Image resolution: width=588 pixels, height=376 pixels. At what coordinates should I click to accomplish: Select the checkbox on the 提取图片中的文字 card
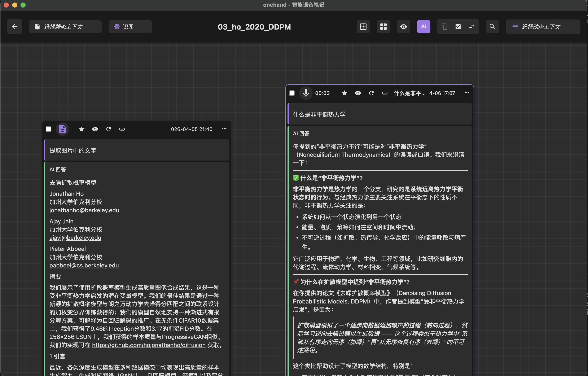click(x=48, y=129)
